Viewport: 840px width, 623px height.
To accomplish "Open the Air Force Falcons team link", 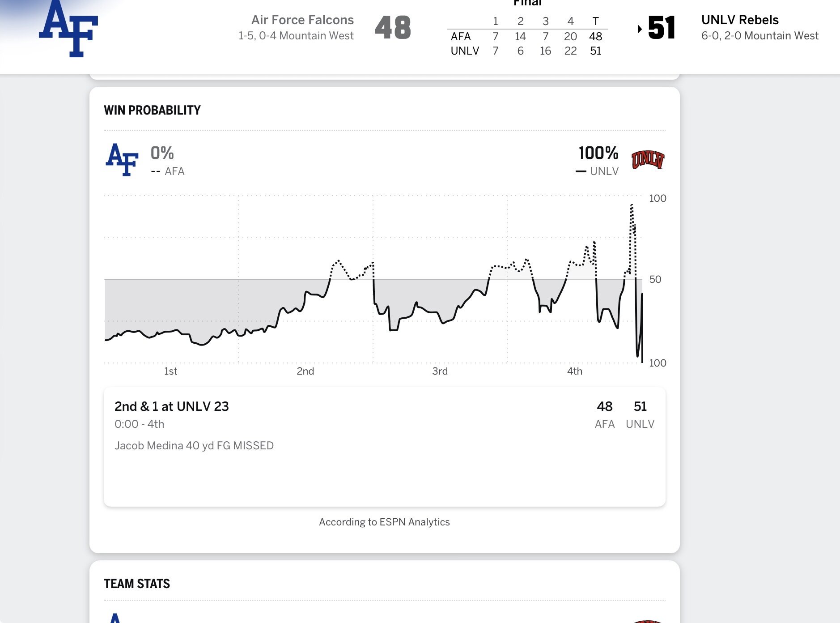I will click(302, 20).
